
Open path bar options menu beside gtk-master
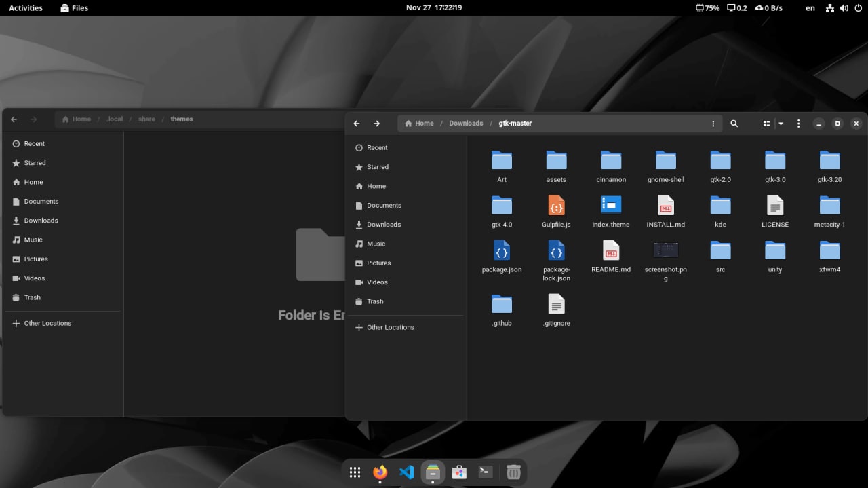[713, 124]
